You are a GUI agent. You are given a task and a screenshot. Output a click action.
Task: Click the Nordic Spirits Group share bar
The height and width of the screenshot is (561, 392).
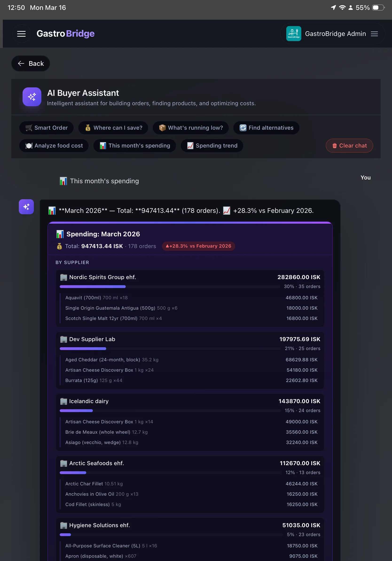click(93, 287)
